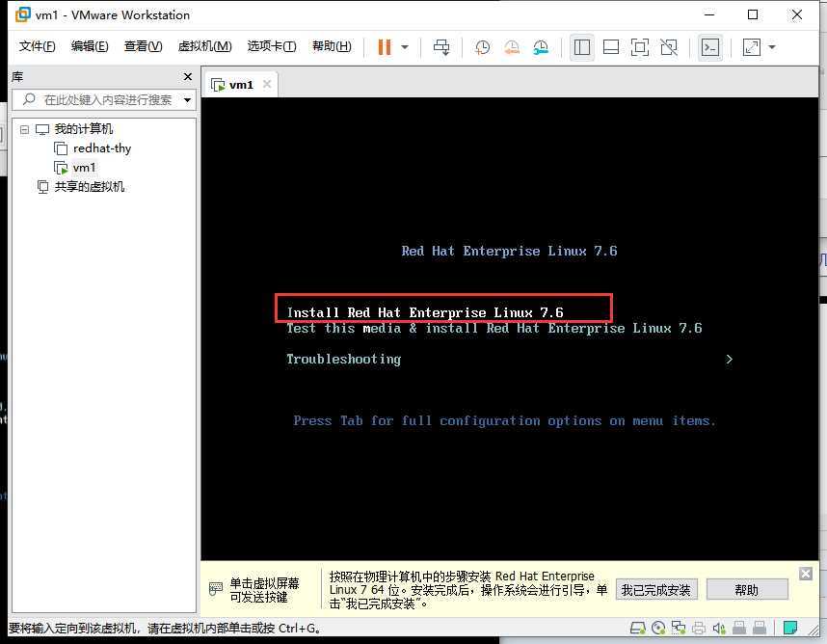Click the CD/DVD drive status icon
The height and width of the screenshot is (644, 827).
[x=658, y=628]
